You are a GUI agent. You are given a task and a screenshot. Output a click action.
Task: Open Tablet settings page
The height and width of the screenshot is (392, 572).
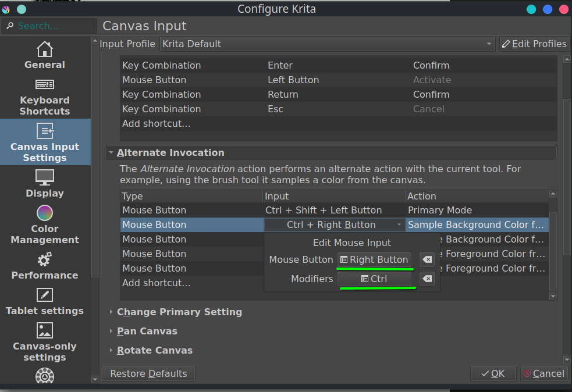tap(45, 301)
